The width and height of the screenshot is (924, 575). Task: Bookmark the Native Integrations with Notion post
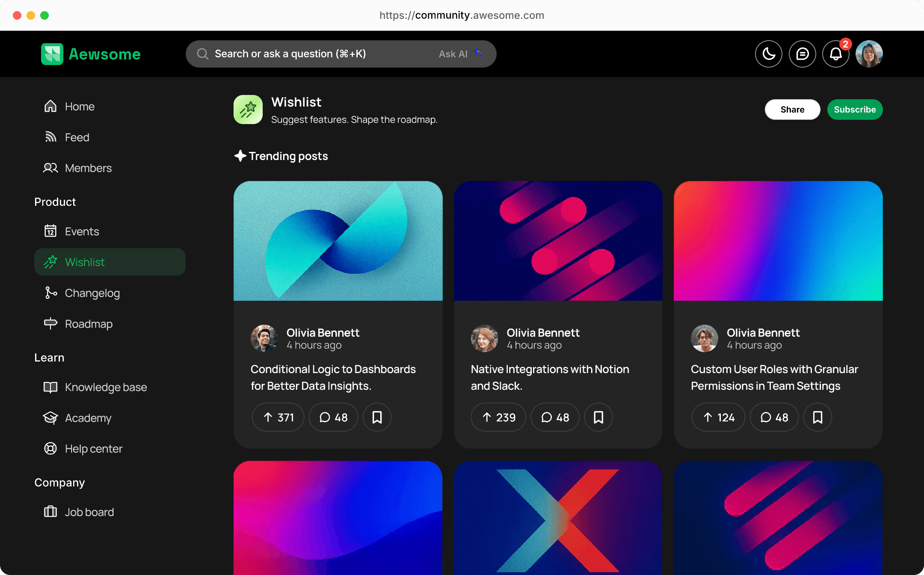pos(598,417)
